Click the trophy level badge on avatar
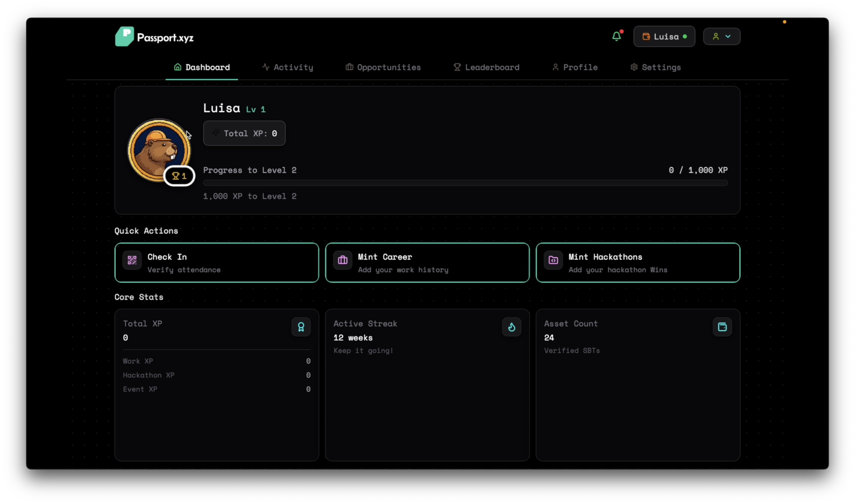This screenshot has height=504, width=855. click(x=179, y=176)
